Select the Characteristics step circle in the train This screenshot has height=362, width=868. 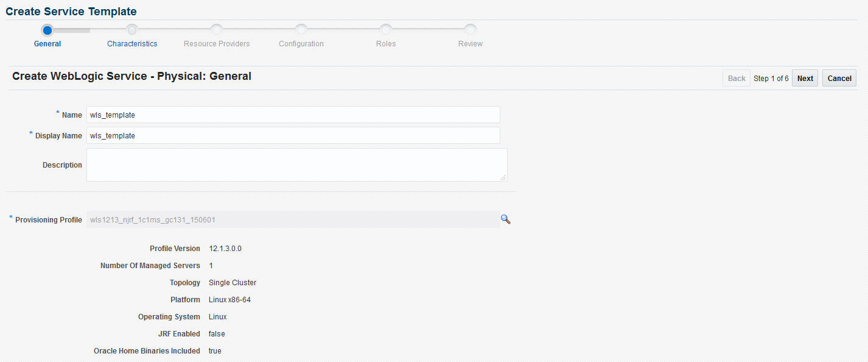click(132, 30)
